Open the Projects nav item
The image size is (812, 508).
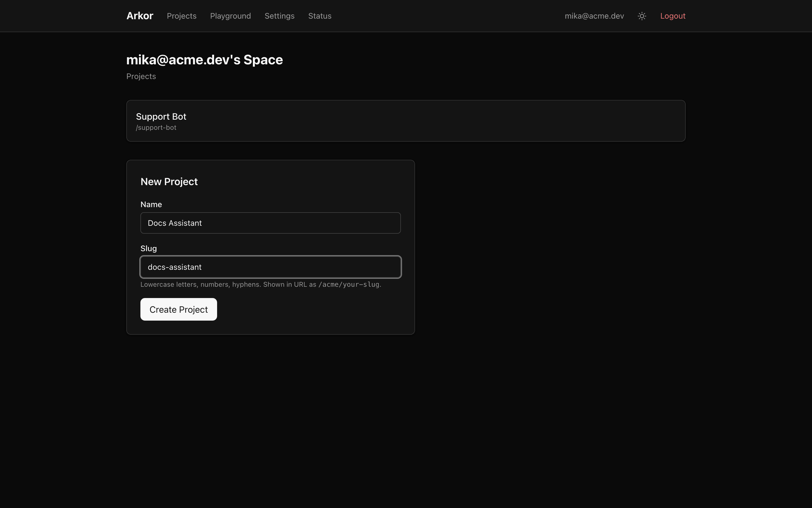[182, 16]
